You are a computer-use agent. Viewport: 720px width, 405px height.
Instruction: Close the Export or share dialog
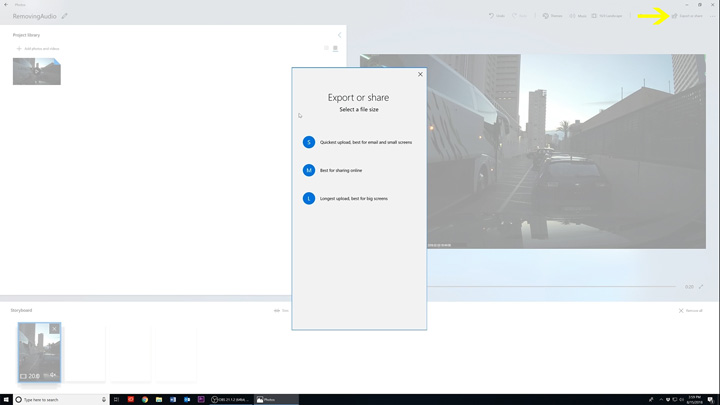point(420,74)
